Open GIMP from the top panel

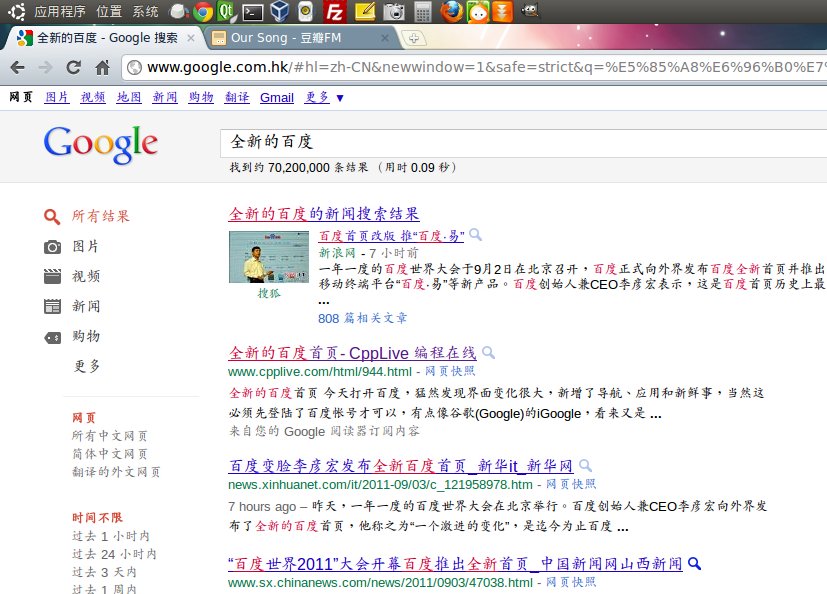530,11
